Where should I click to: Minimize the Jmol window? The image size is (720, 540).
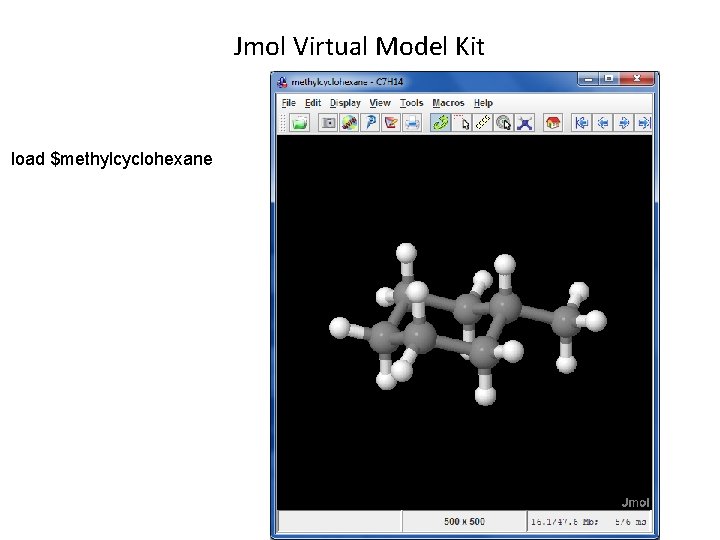[589, 79]
